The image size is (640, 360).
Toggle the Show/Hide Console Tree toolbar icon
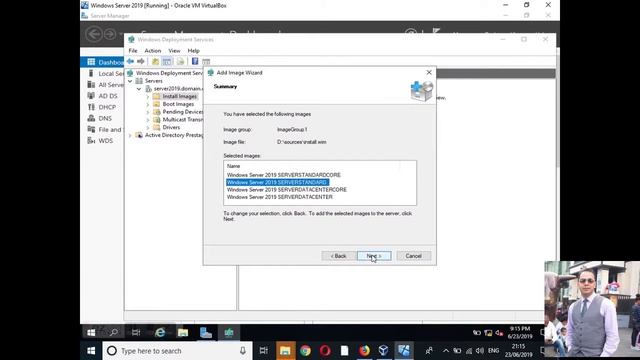(167, 62)
